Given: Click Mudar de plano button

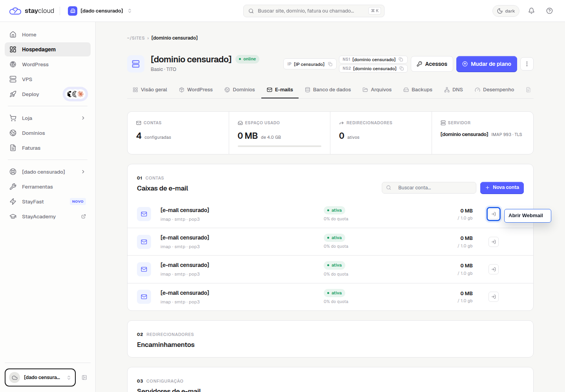Looking at the screenshot, I should 487,64.
